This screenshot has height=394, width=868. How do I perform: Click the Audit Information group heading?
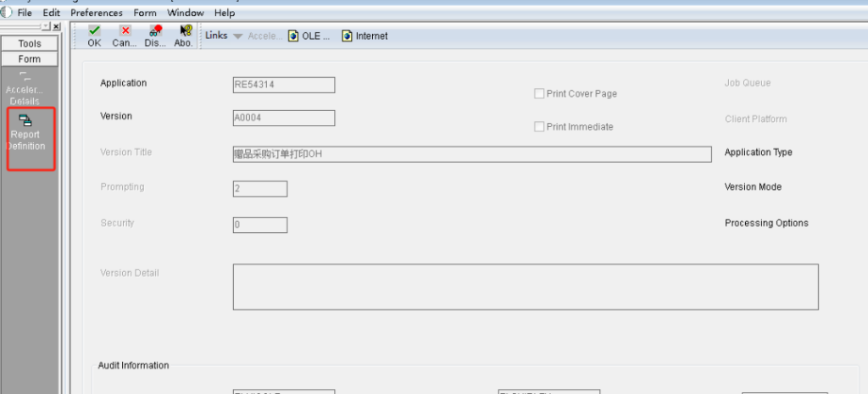point(133,365)
